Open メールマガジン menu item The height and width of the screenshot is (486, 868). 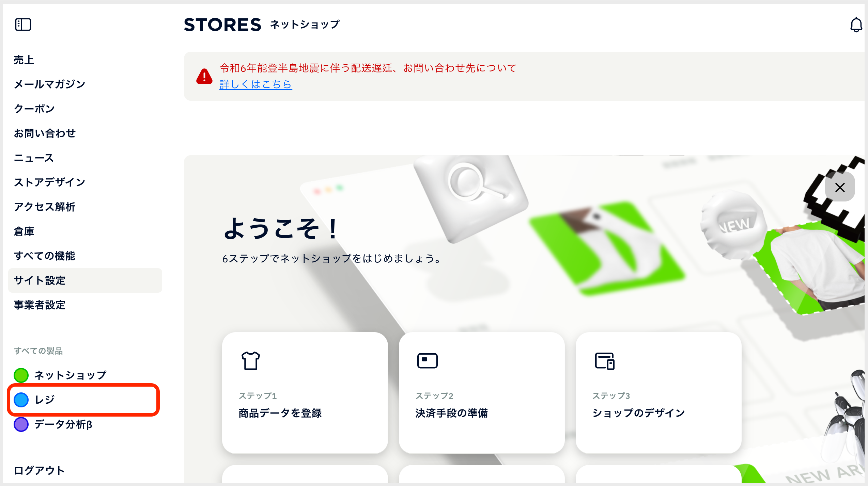click(x=50, y=84)
